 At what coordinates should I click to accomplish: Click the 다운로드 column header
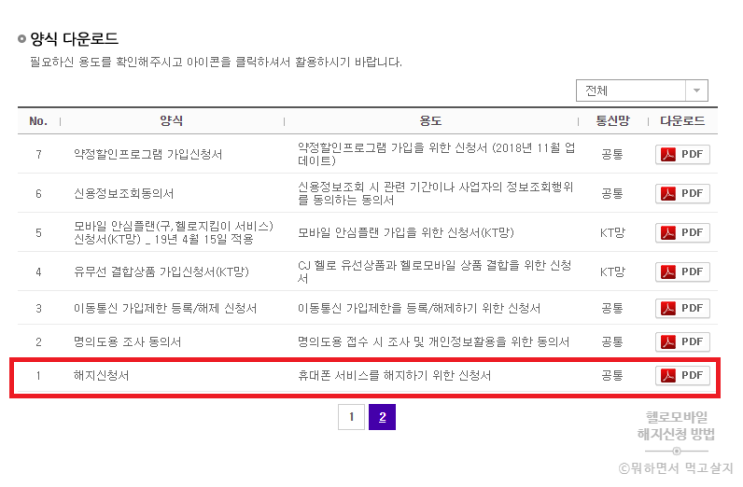[682, 121]
